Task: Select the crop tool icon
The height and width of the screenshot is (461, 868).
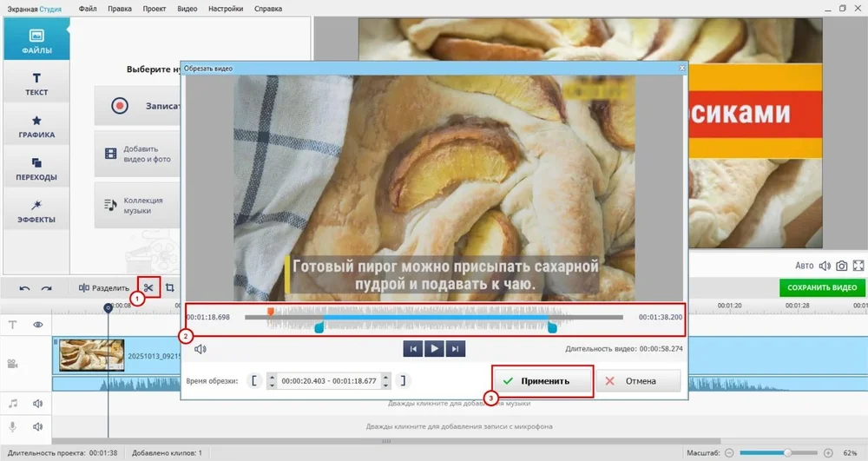Action: pos(170,287)
